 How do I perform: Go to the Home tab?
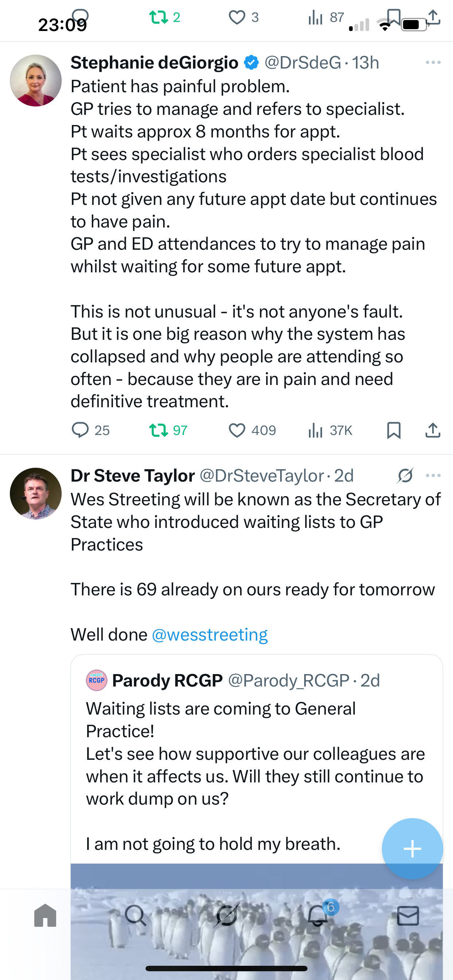click(45, 915)
